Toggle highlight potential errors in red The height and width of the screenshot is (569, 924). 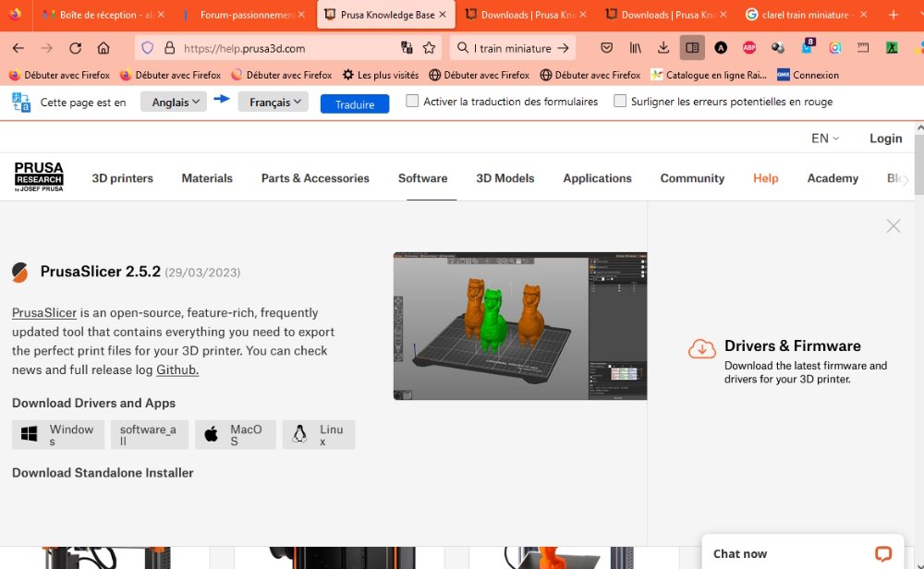(620, 102)
